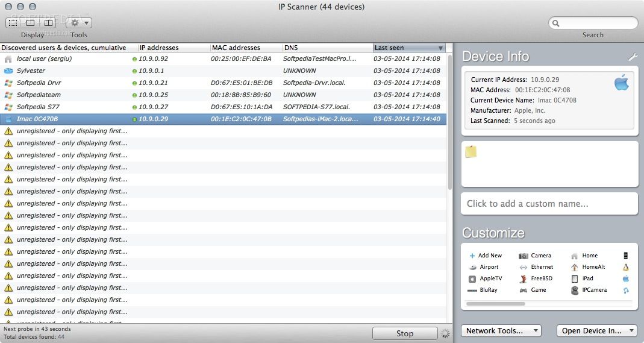
Task: Click the Stop scan button
Action: pos(405,333)
